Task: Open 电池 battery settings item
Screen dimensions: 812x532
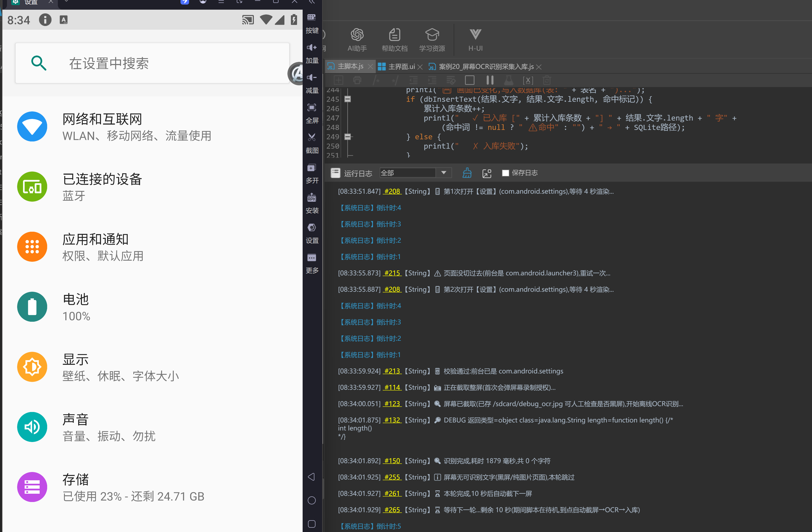Action: [152, 307]
